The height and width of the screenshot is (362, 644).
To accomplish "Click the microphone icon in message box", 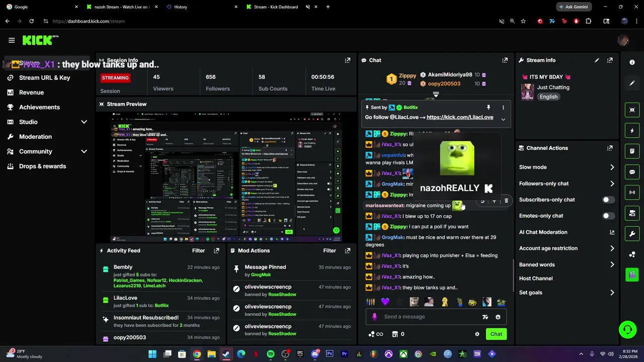I will [374, 317].
